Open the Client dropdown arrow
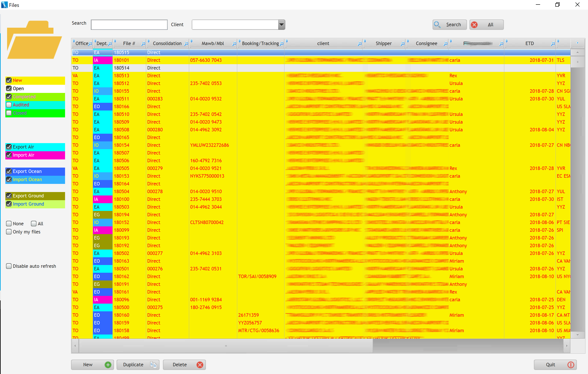Image resolution: width=588 pixels, height=374 pixels. click(281, 25)
